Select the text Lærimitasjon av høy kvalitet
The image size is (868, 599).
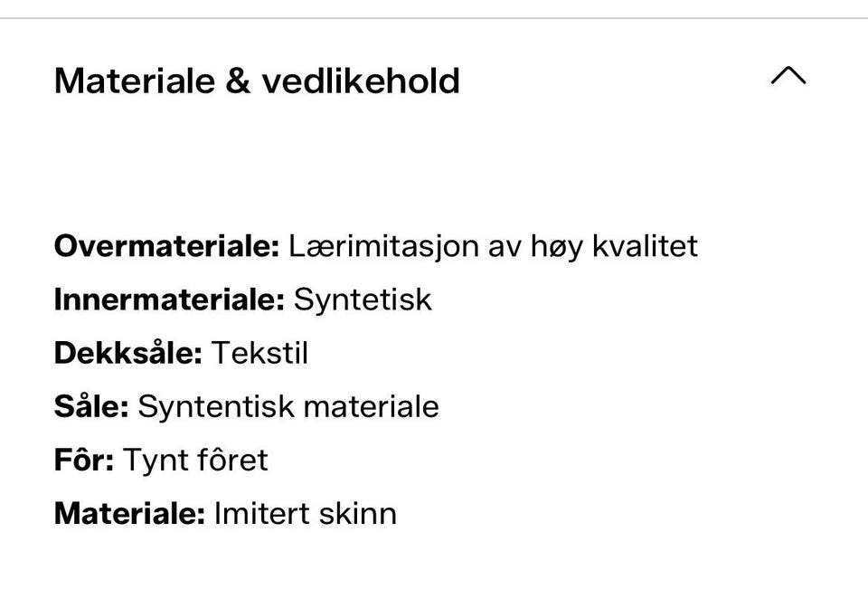tap(494, 244)
